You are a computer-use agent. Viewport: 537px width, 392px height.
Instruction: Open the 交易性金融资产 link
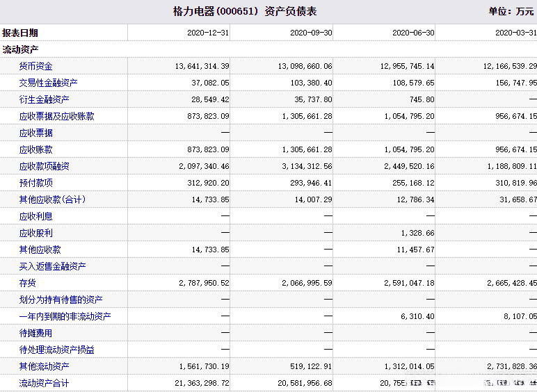point(48,83)
